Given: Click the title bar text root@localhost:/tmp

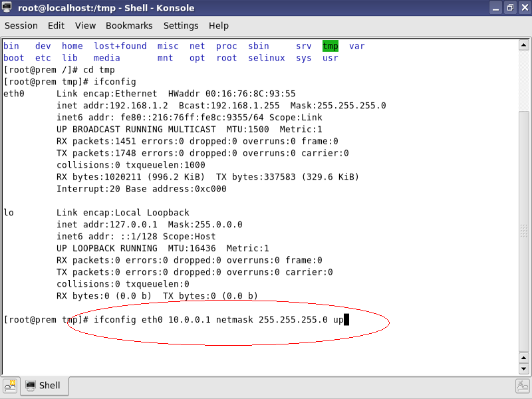Looking at the screenshot, I should pos(106,9).
